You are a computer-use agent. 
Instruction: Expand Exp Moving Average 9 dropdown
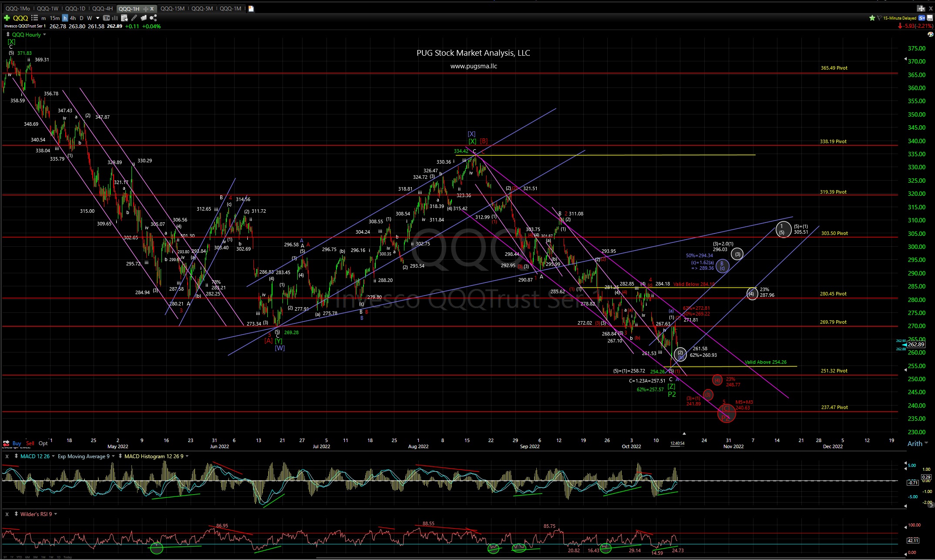pyautogui.click(x=113, y=456)
